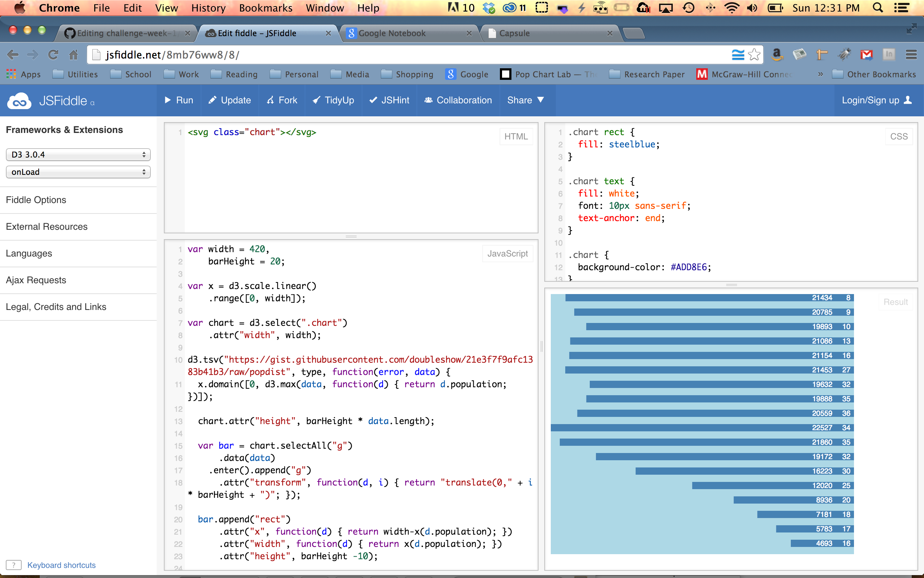Reload the page
Viewport: 924px width, 578px height.
click(x=53, y=55)
